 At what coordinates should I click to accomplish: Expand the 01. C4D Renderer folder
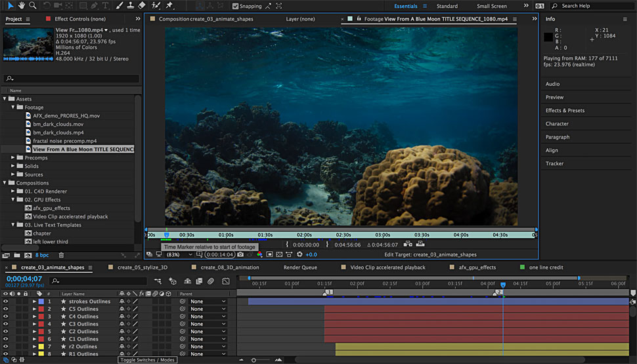point(13,191)
